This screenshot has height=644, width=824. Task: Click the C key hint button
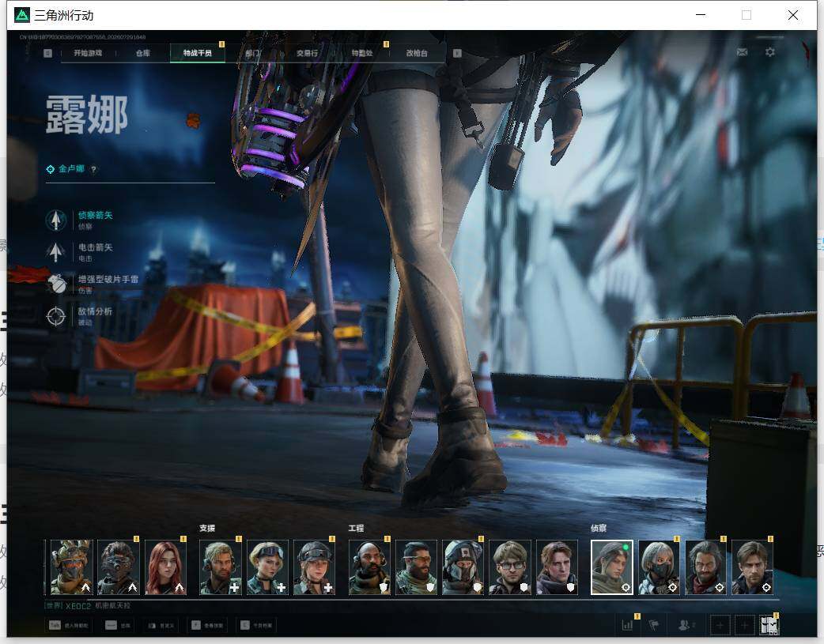pyautogui.click(x=256, y=625)
